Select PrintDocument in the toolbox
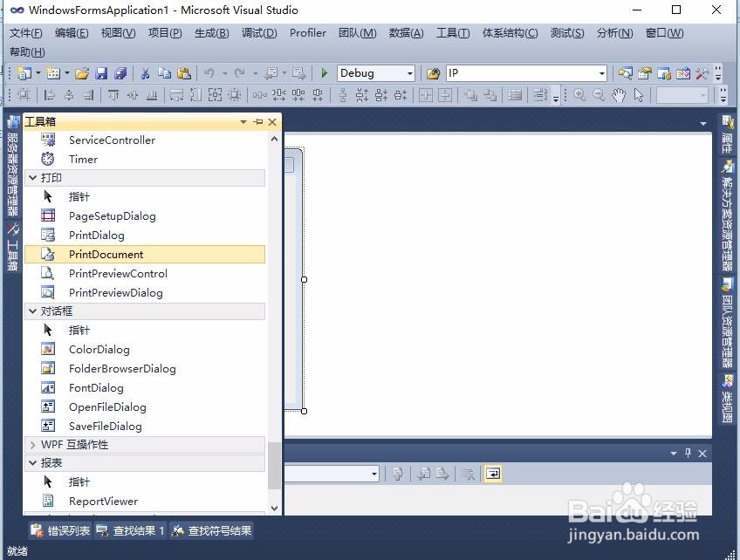Screen dimensions: 740x560 144,255
